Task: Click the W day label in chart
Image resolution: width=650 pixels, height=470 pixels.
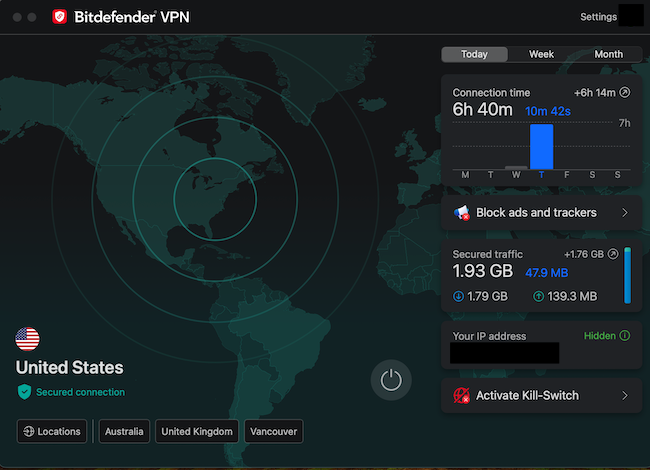Action: coord(516,175)
